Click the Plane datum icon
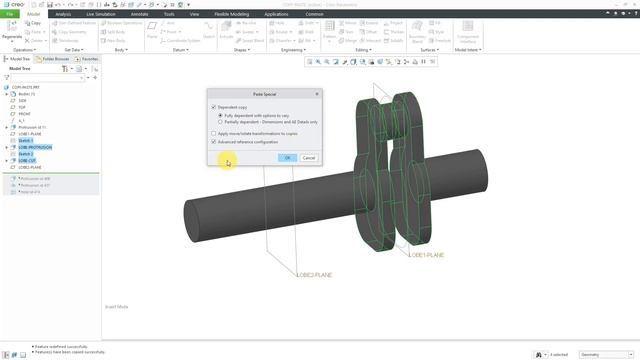 click(152, 26)
